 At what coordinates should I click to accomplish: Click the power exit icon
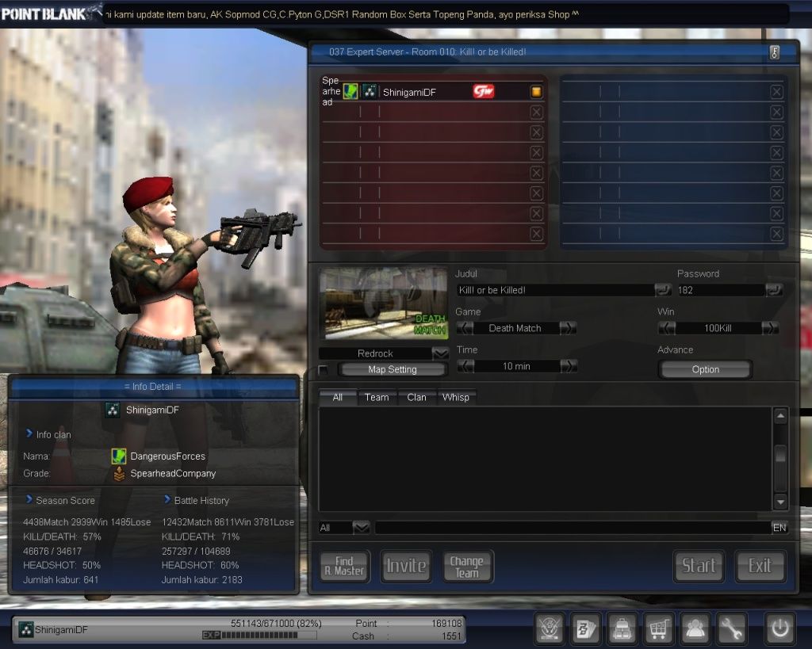pos(780,629)
